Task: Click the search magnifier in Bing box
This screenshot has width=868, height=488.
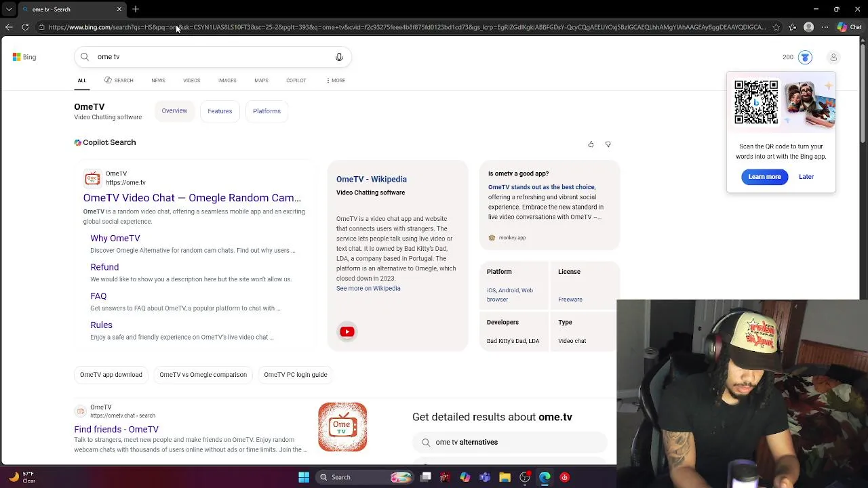Action: coord(85,57)
